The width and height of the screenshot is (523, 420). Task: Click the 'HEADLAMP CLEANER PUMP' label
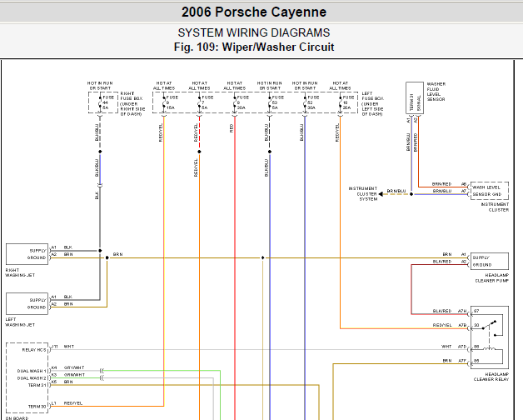[x=492, y=277]
